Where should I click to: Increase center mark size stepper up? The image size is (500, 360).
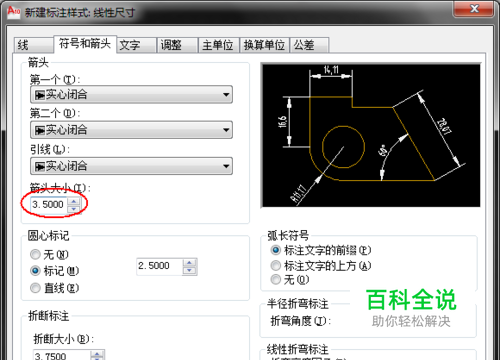[190, 263]
